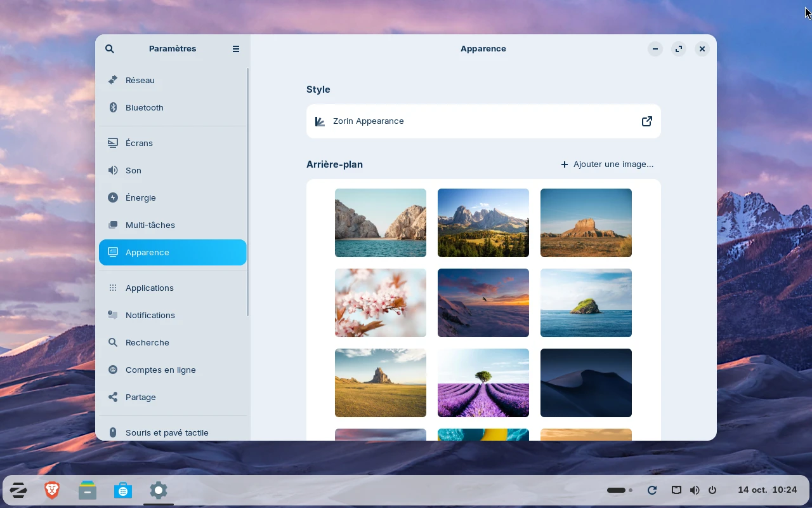Choose the cherry blossom wallpaper
812x508 pixels.
tap(381, 303)
